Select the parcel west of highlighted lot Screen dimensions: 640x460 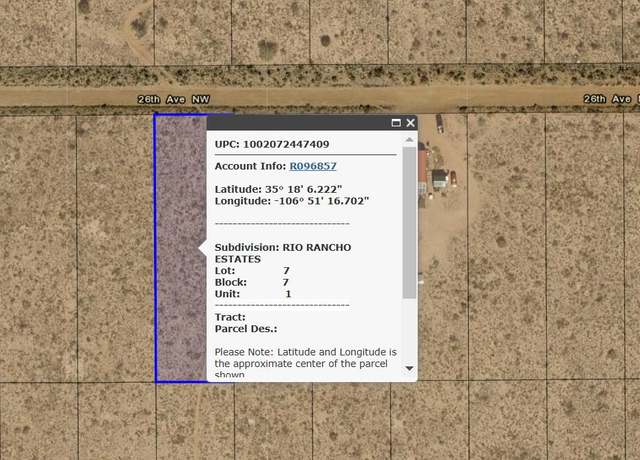pyautogui.click(x=116, y=248)
